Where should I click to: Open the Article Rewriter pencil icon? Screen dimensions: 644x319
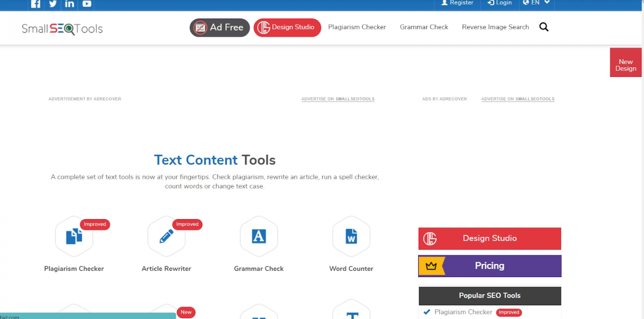click(167, 237)
